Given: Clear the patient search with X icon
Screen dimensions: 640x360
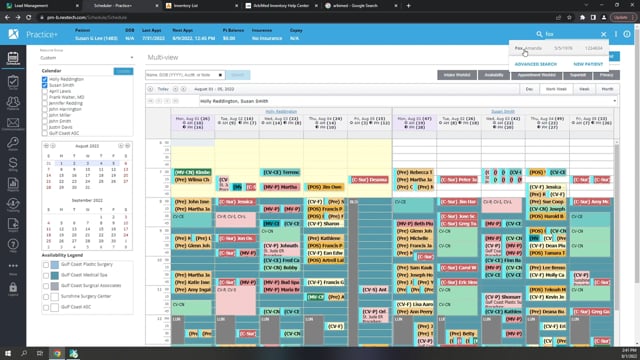Looking at the screenshot, I should click(x=603, y=34).
